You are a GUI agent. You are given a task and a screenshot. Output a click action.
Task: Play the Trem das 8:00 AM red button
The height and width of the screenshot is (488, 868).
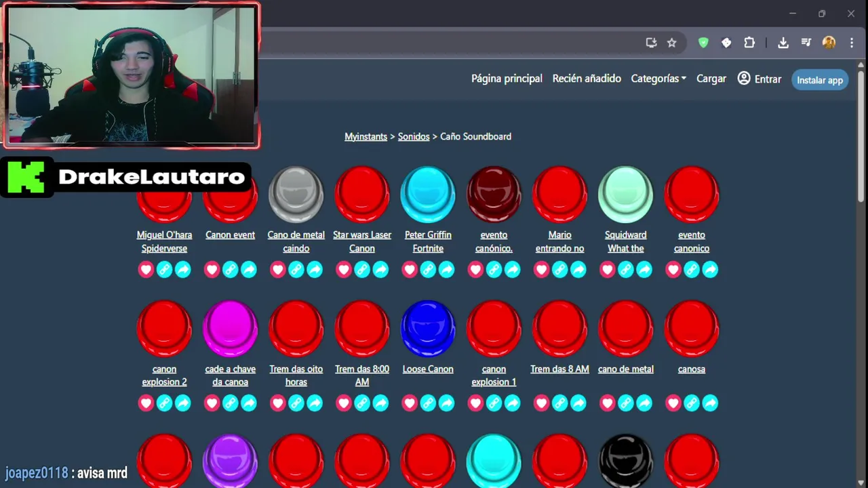(x=362, y=329)
